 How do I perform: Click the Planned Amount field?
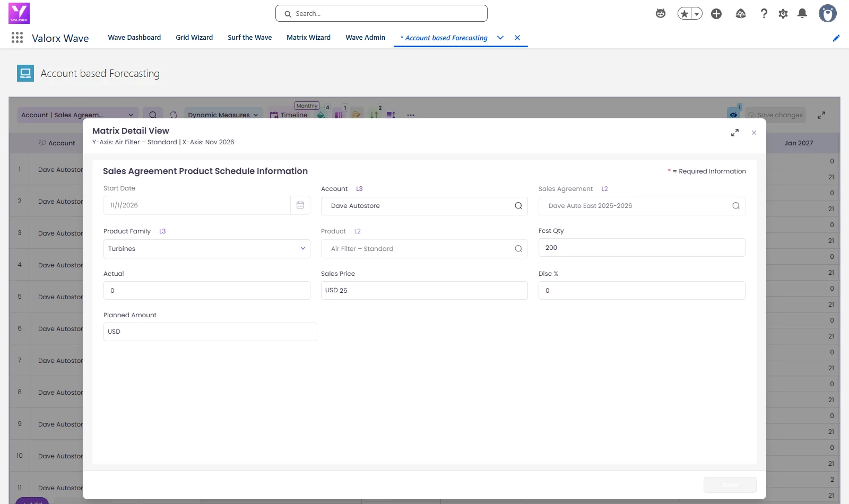(210, 332)
